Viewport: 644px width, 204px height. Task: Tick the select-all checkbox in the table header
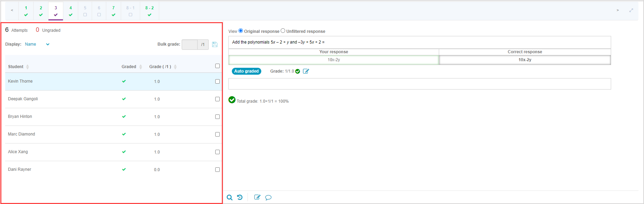[217, 66]
